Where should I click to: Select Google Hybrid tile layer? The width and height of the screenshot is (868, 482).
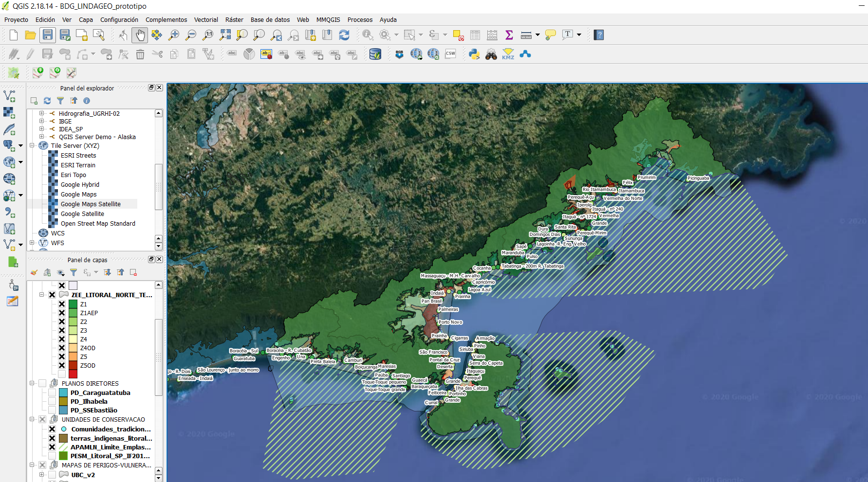pos(80,185)
